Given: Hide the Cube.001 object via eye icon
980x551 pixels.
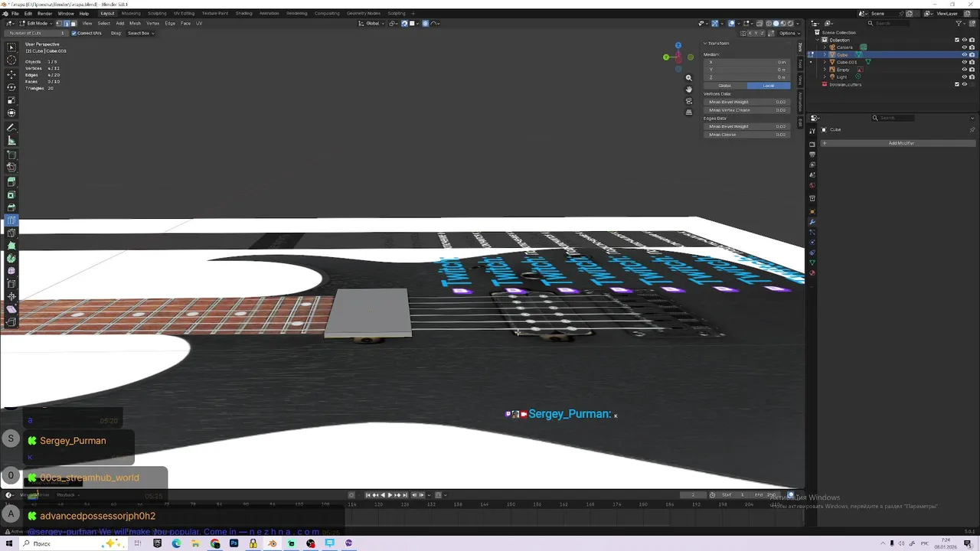Looking at the screenshot, I should (965, 62).
